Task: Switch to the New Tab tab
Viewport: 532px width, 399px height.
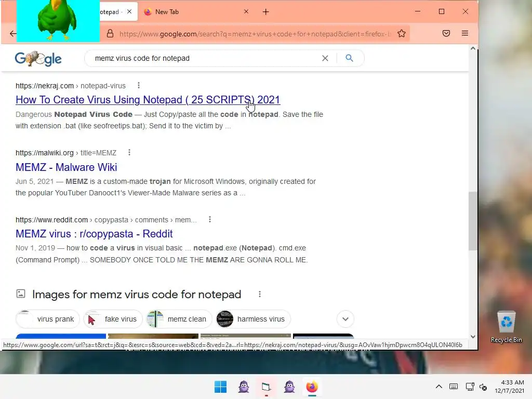Action: 195,12
